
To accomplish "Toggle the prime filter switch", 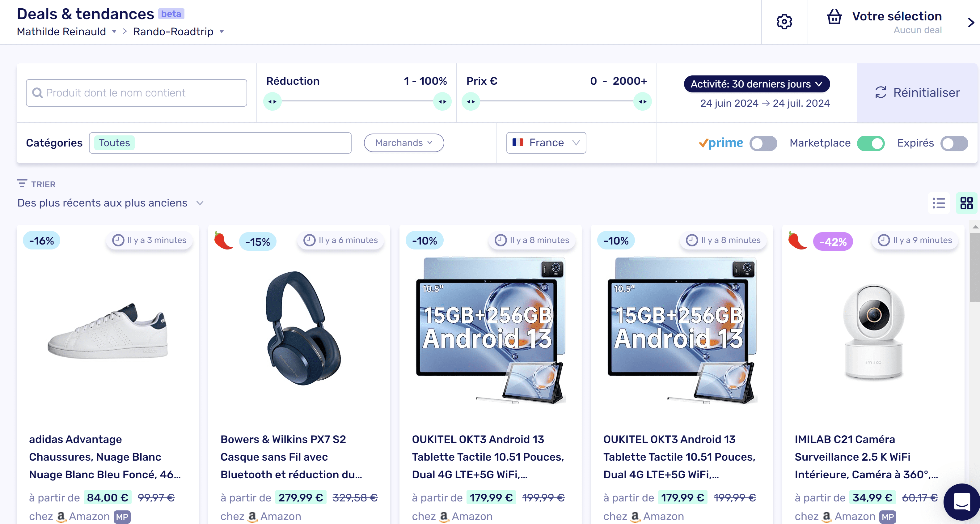I will [763, 143].
